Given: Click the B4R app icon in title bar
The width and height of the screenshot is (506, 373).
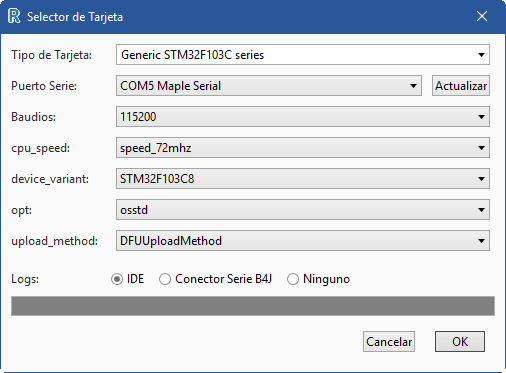Looking at the screenshot, I should [x=14, y=16].
